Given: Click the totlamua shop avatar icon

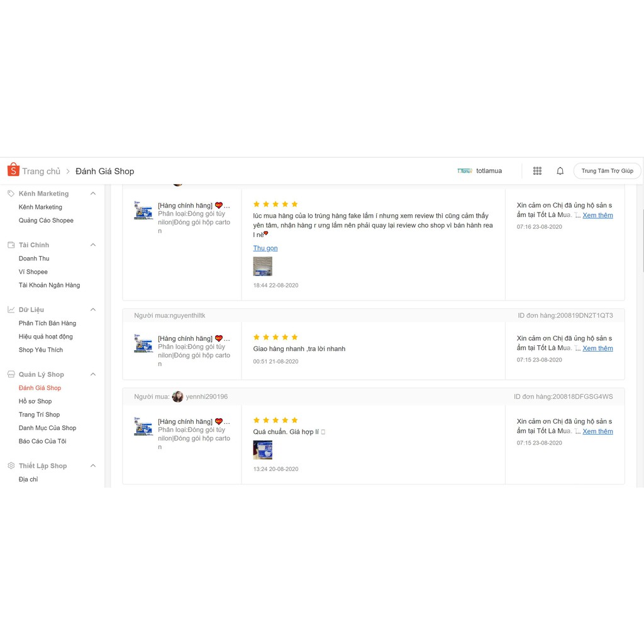Looking at the screenshot, I should [465, 171].
